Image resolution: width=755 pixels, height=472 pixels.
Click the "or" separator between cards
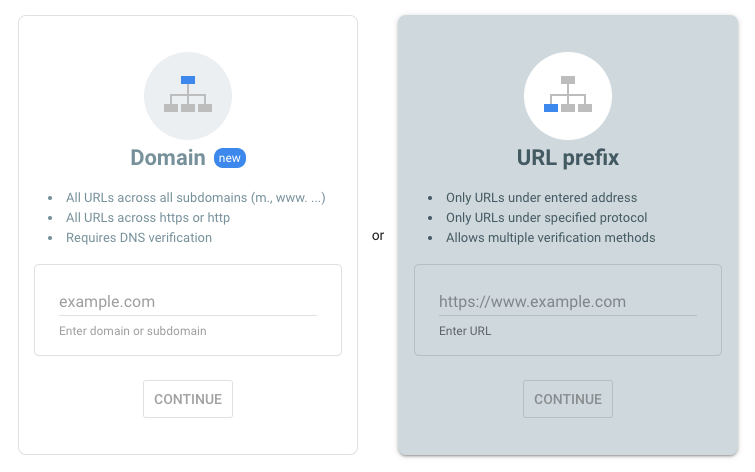point(378,236)
